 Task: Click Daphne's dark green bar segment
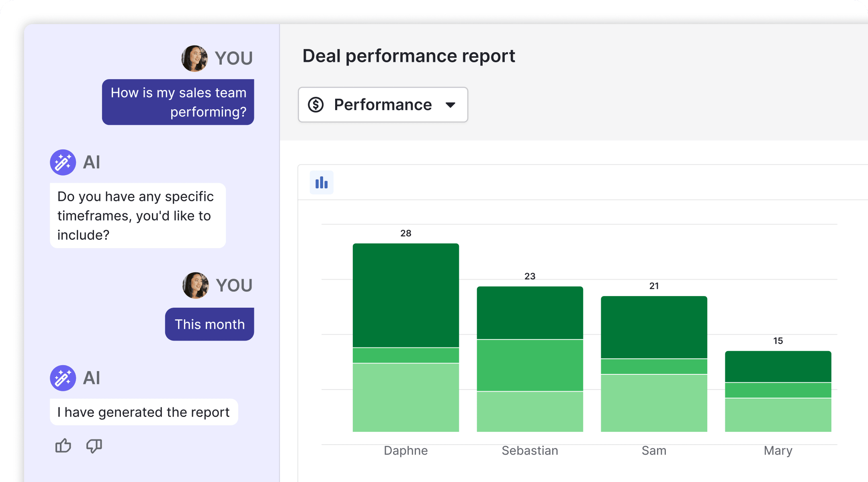pos(405,295)
